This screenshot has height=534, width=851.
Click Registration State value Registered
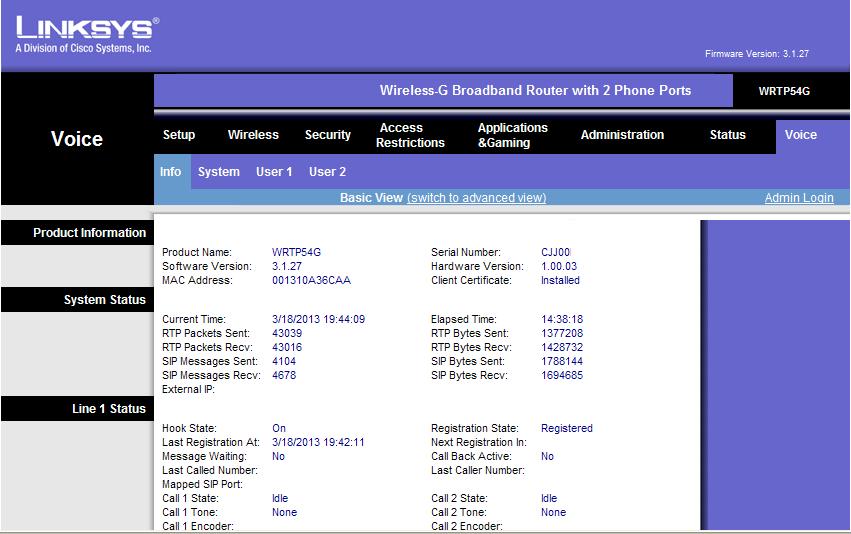coord(567,428)
